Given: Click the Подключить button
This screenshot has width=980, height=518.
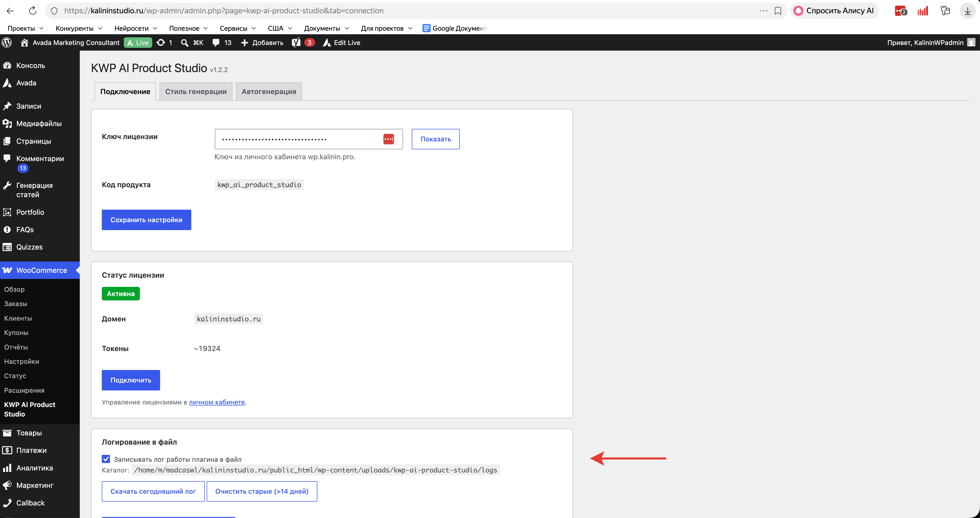Looking at the screenshot, I should [131, 380].
